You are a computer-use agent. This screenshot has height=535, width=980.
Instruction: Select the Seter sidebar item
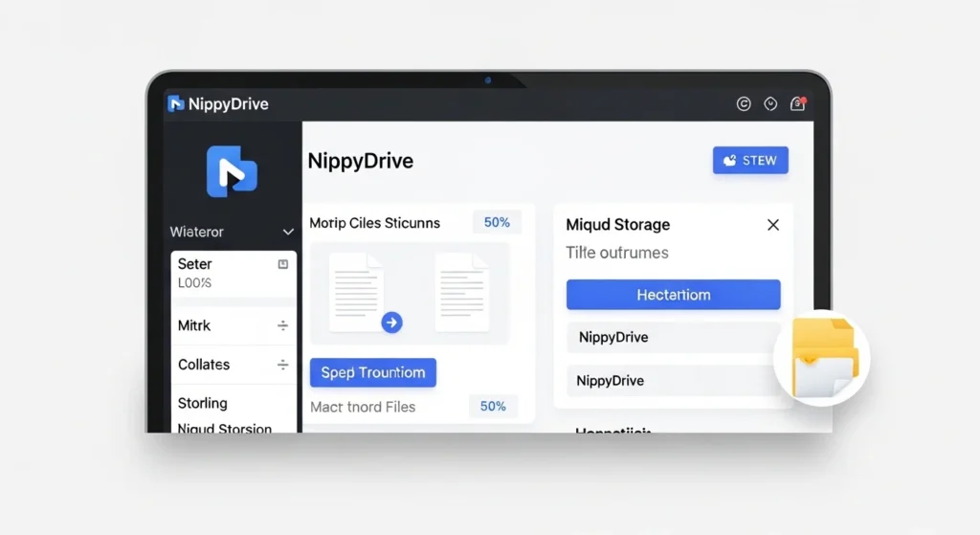[x=234, y=274]
